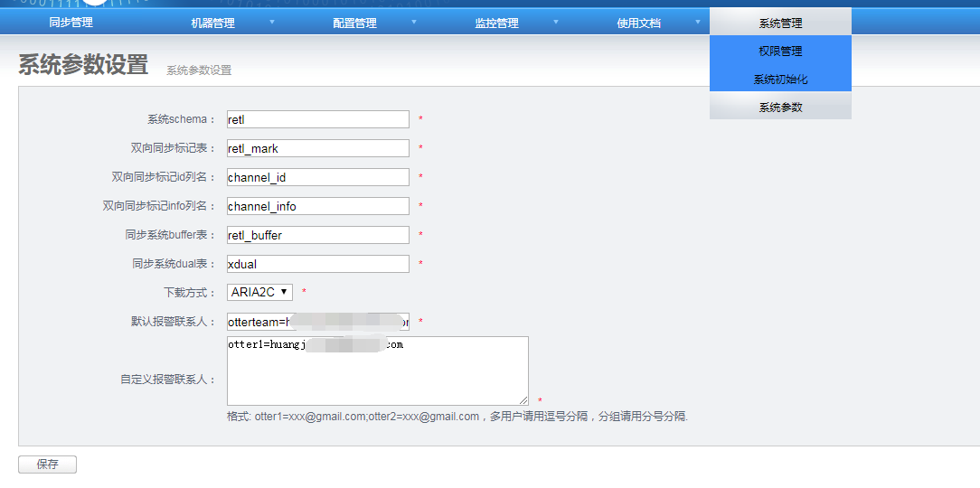Click the 下载方式 label
The height and width of the screenshot is (488, 980).
189,292
